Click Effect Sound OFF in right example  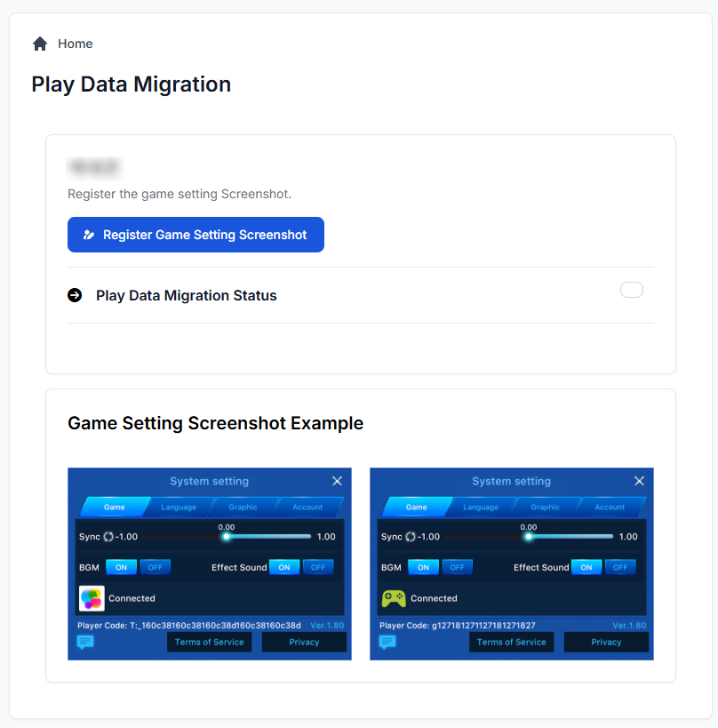click(x=619, y=567)
